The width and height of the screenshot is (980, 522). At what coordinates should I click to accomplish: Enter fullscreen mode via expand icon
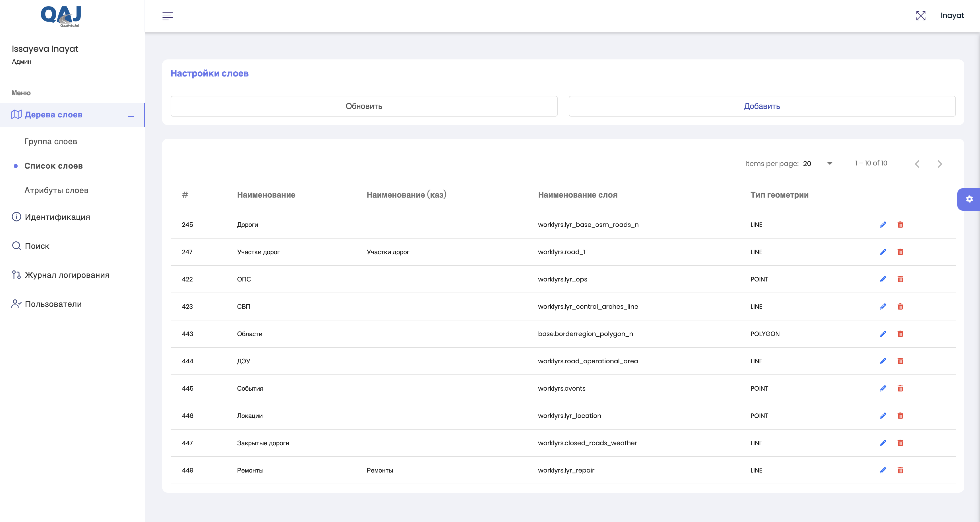[921, 16]
